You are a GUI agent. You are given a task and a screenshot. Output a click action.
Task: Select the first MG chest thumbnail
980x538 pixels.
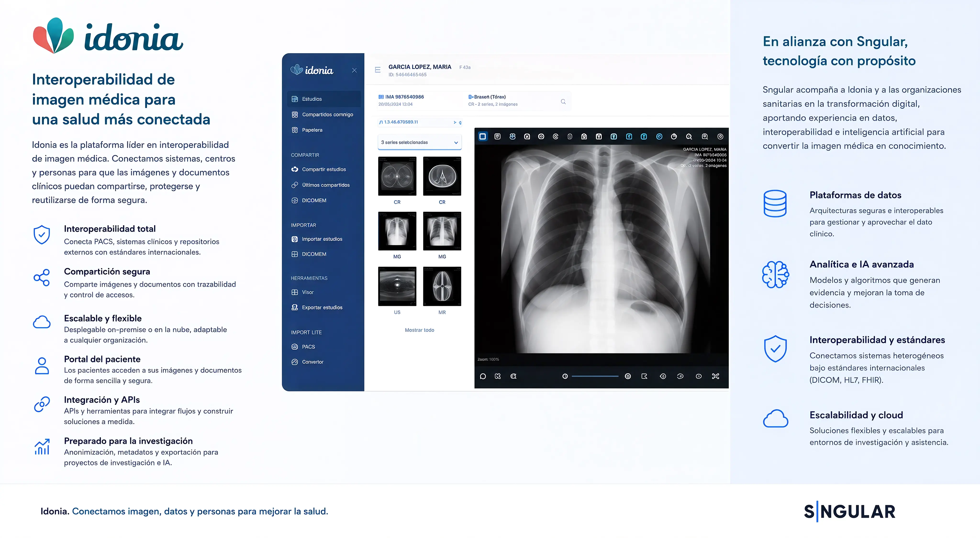tap(397, 231)
